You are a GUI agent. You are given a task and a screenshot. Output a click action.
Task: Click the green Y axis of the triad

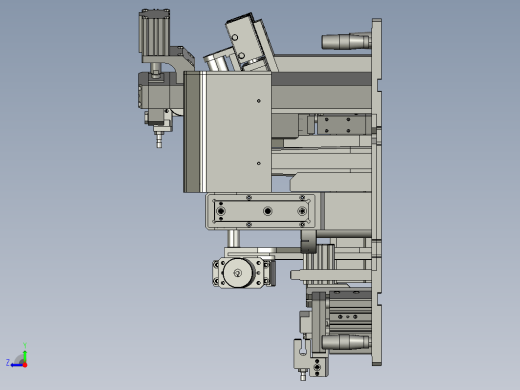coord(25,356)
